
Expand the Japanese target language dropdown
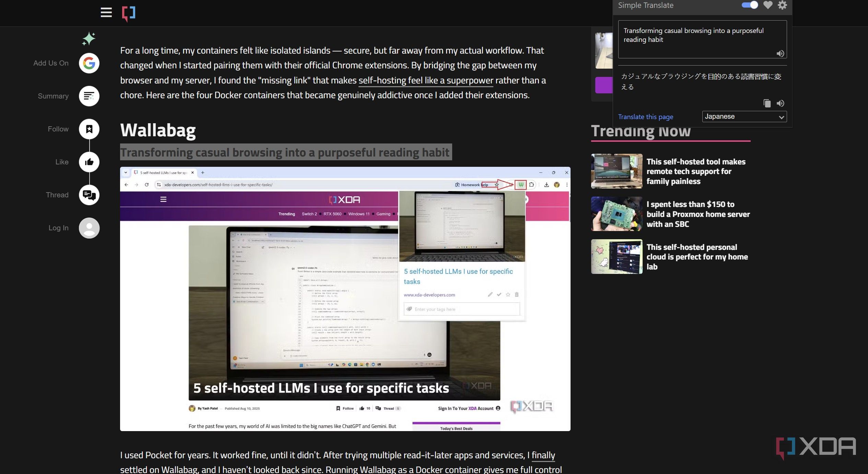click(744, 117)
